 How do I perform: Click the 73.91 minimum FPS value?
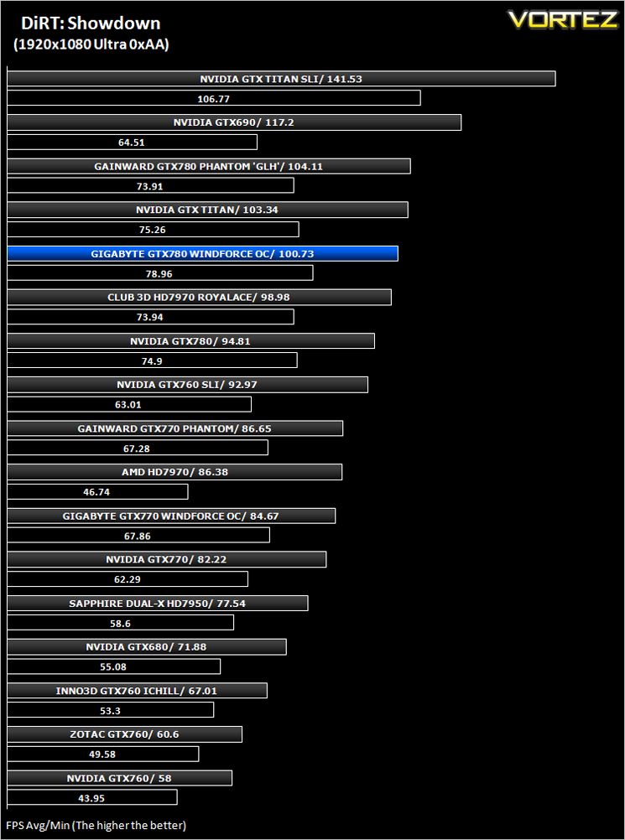(x=150, y=186)
